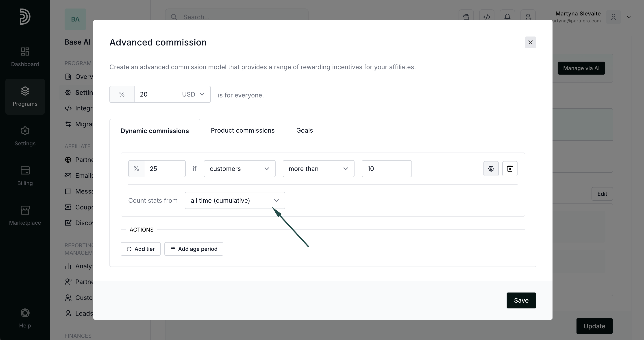The width and height of the screenshot is (644, 340).
Task: Click the Add tier button
Action: (x=141, y=249)
